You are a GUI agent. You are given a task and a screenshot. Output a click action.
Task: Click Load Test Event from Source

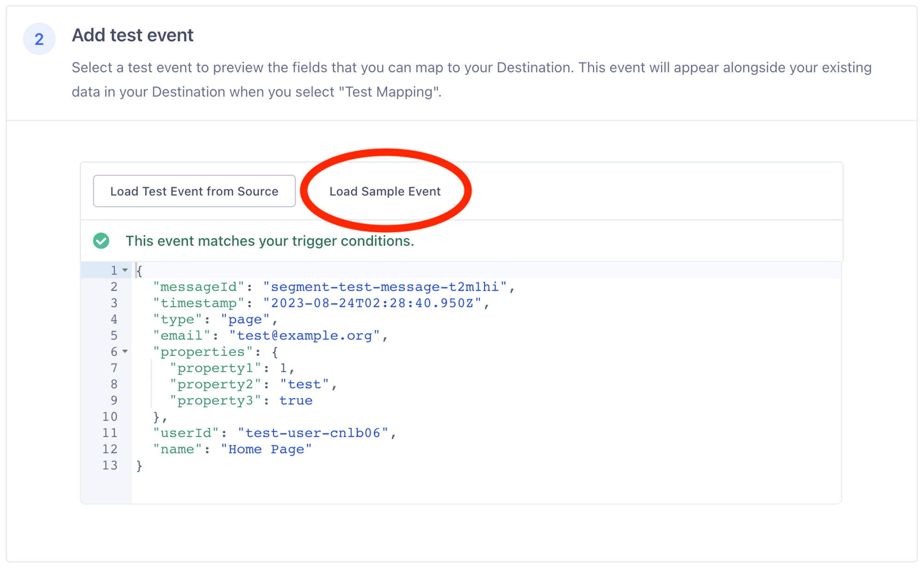click(194, 191)
